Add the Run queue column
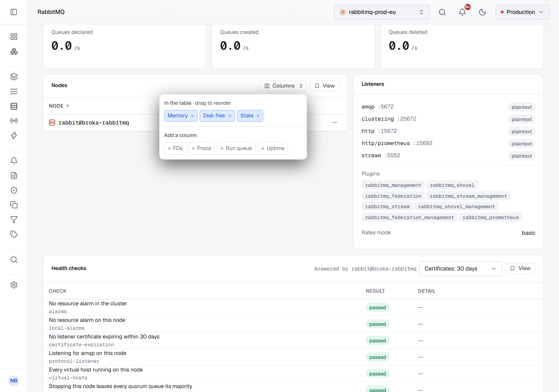The width and height of the screenshot is (559, 392). (236, 148)
